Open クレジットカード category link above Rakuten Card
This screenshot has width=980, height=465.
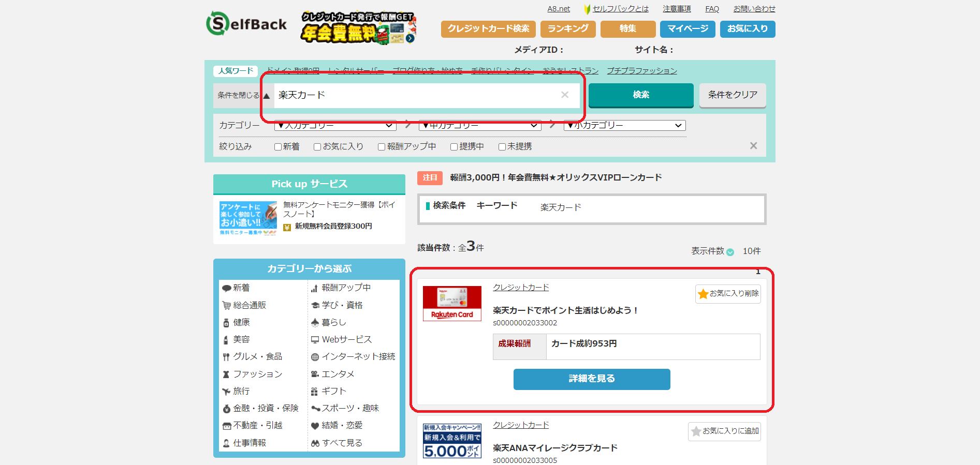click(521, 288)
